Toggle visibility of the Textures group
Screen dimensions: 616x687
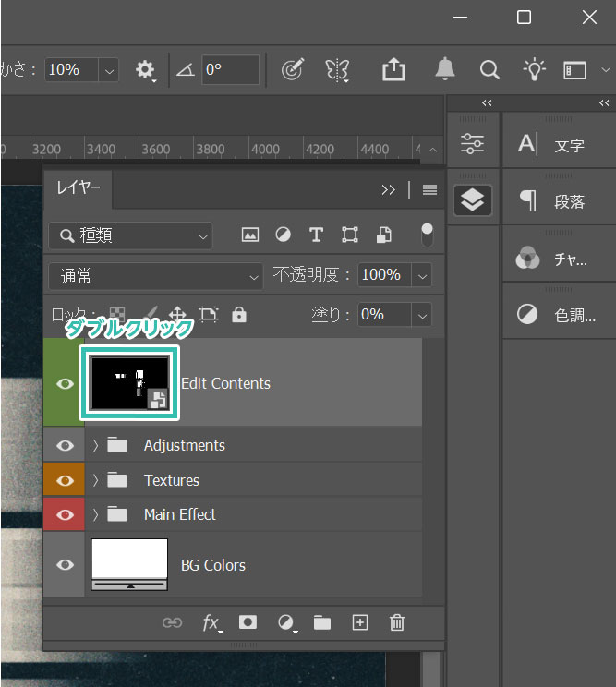click(65, 480)
